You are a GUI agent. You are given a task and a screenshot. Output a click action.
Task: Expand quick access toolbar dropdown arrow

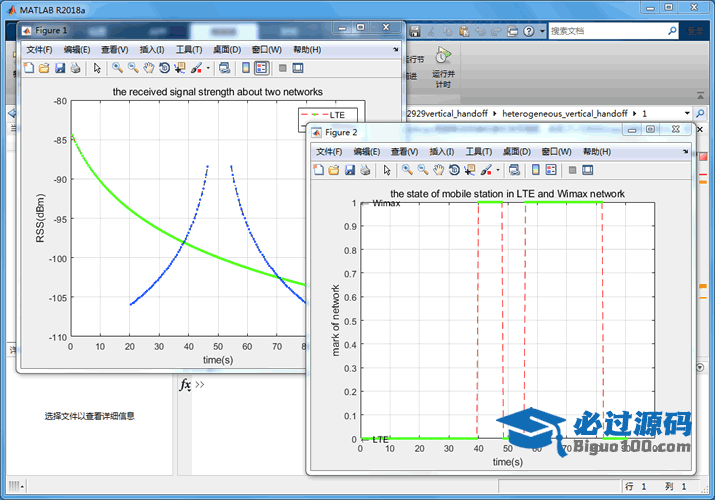(542, 31)
